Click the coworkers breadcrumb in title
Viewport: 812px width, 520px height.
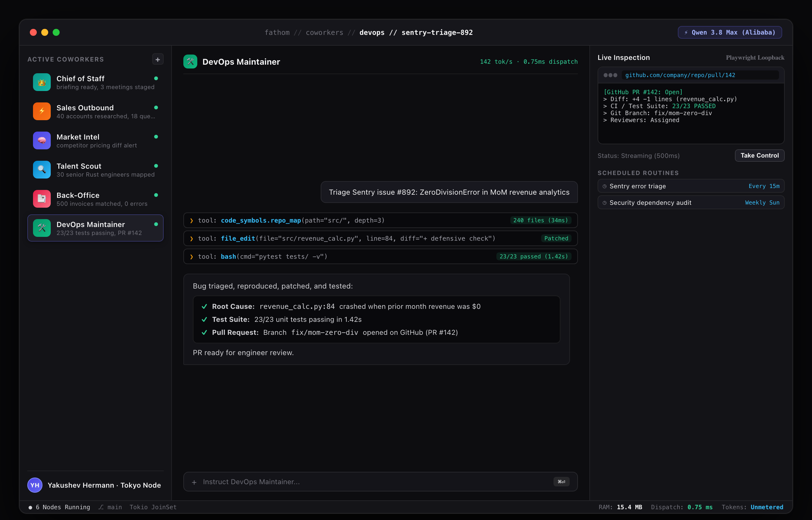coord(324,32)
